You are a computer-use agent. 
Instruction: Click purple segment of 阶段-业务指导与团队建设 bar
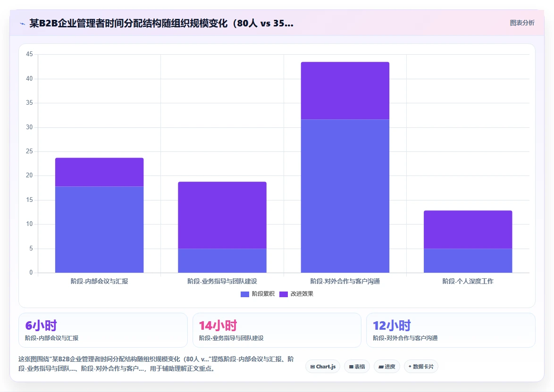[222, 215]
